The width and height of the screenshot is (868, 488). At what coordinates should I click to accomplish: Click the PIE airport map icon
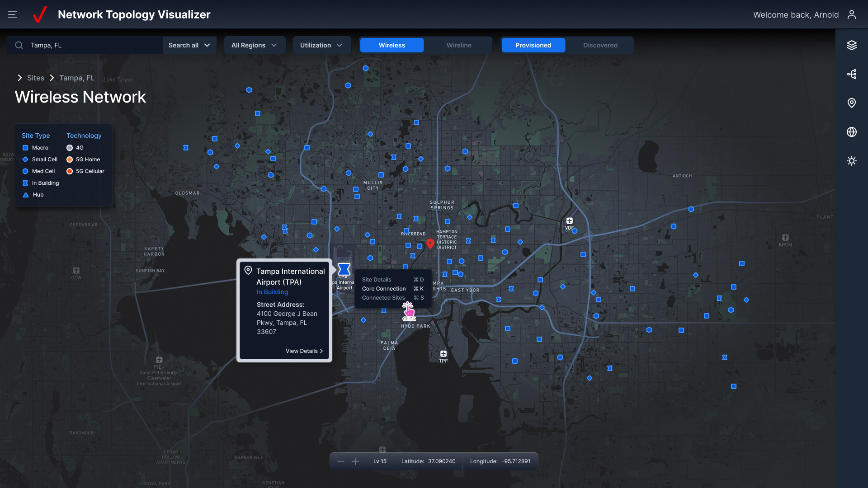point(159,360)
